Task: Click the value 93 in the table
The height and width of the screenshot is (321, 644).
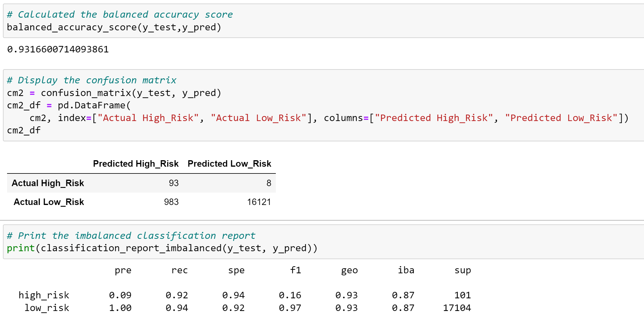Action: [174, 183]
